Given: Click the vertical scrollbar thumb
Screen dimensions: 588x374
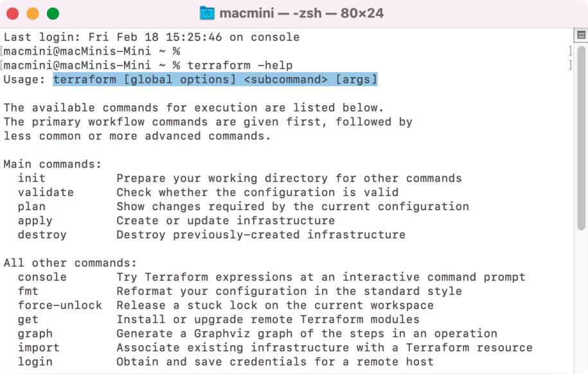Looking at the screenshot, I should click(581, 138).
